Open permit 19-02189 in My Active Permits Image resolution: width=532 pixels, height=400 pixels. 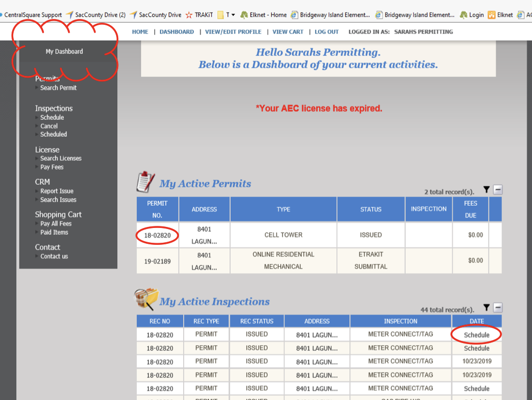click(157, 262)
